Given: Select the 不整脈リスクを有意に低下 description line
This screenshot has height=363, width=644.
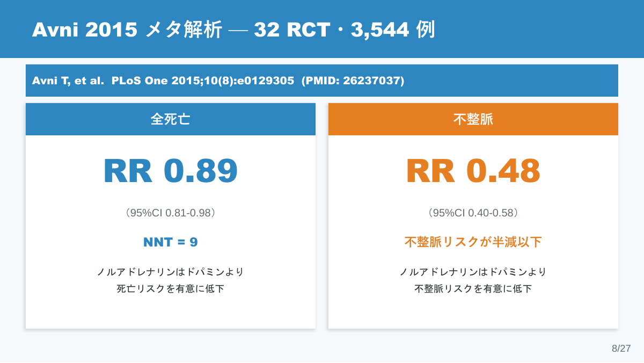Looking at the screenshot, I should click(x=473, y=289).
